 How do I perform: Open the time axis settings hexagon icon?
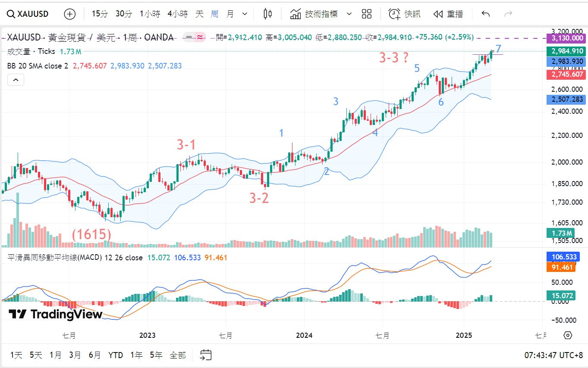(x=568, y=336)
